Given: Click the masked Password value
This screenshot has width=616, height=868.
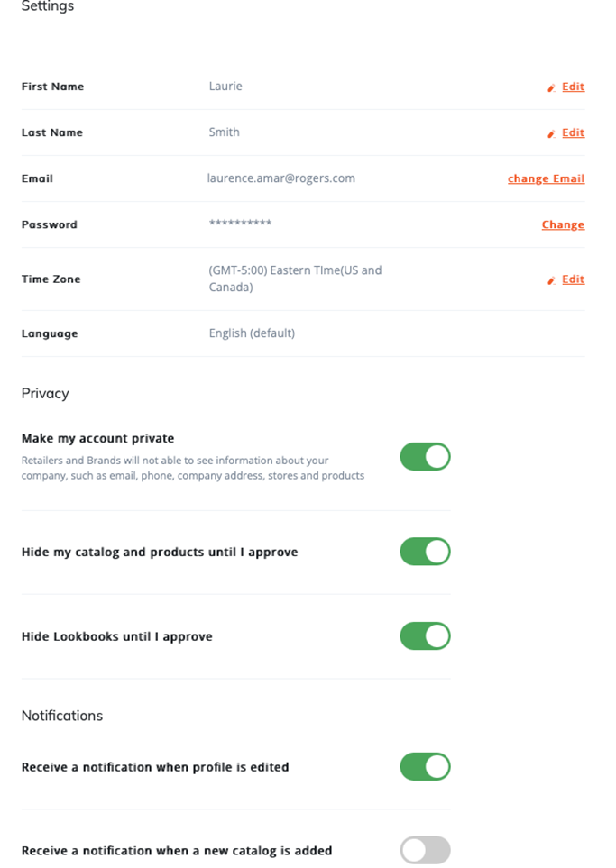Looking at the screenshot, I should click(x=240, y=224).
